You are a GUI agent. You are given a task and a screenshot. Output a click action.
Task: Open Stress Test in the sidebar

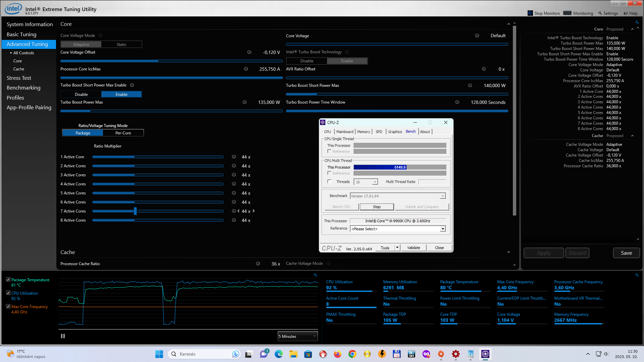pyautogui.click(x=19, y=78)
